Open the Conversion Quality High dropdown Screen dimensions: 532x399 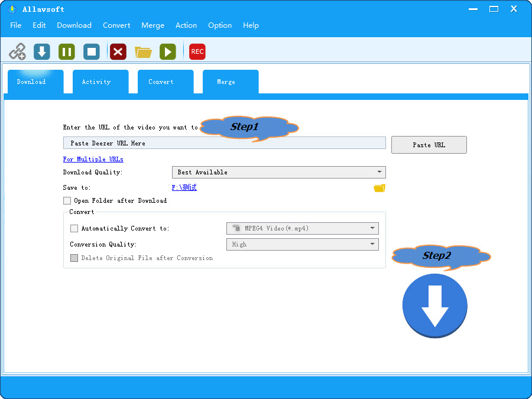click(x=302, y=244)
